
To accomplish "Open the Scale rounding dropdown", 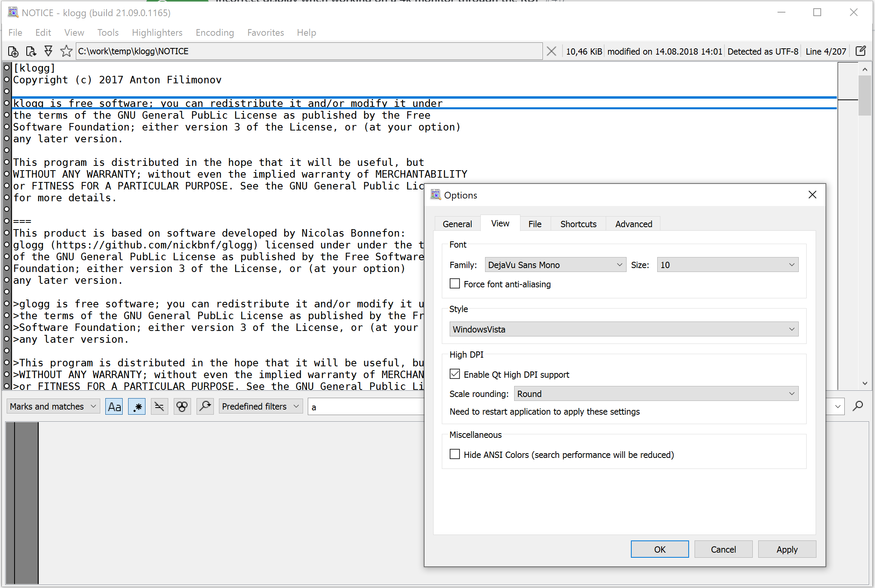I will point(656,394).
